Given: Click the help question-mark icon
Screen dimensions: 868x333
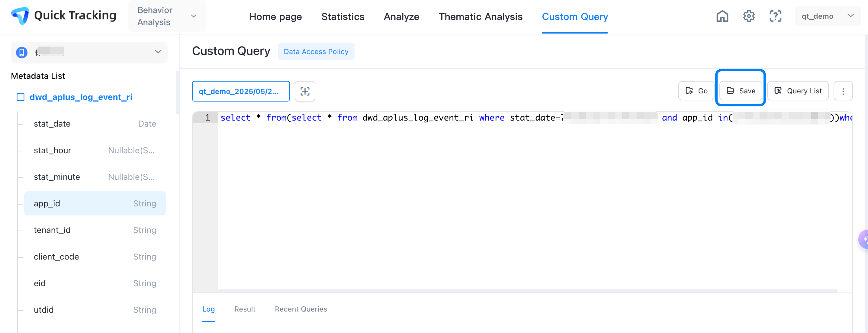Looking at the screenshot, I should 775,16.
